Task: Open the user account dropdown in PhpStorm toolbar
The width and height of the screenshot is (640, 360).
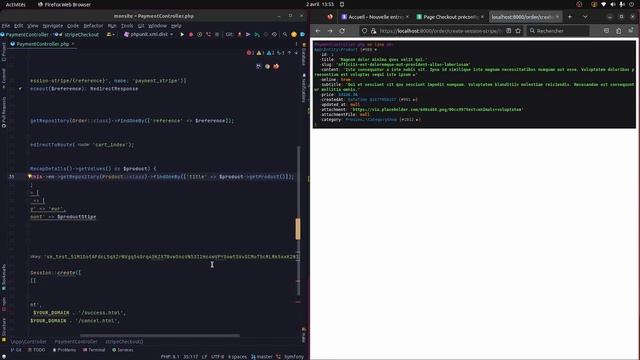Action: pyautogui.click(x=111, y=35)
